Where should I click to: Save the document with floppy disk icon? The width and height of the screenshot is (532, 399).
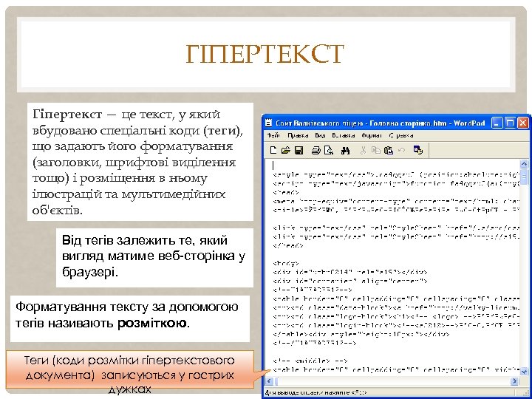[x=299, y=150]
